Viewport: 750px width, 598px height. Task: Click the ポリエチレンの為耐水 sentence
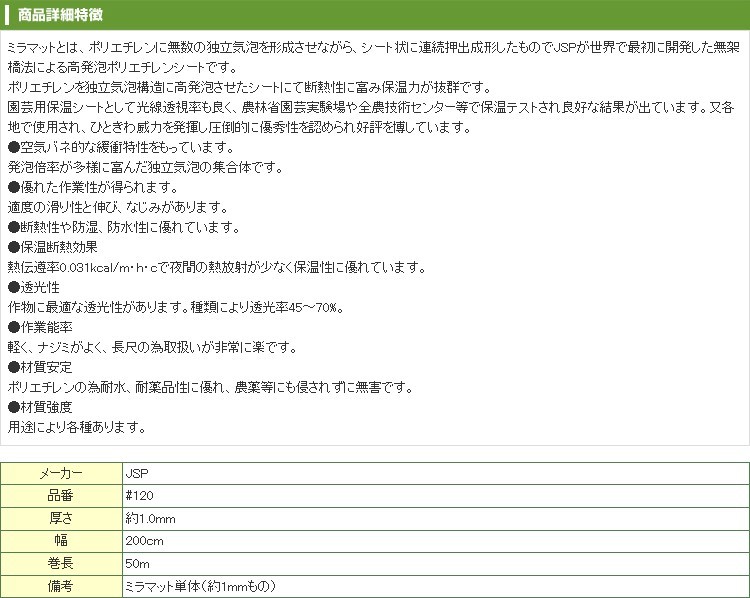211,387
